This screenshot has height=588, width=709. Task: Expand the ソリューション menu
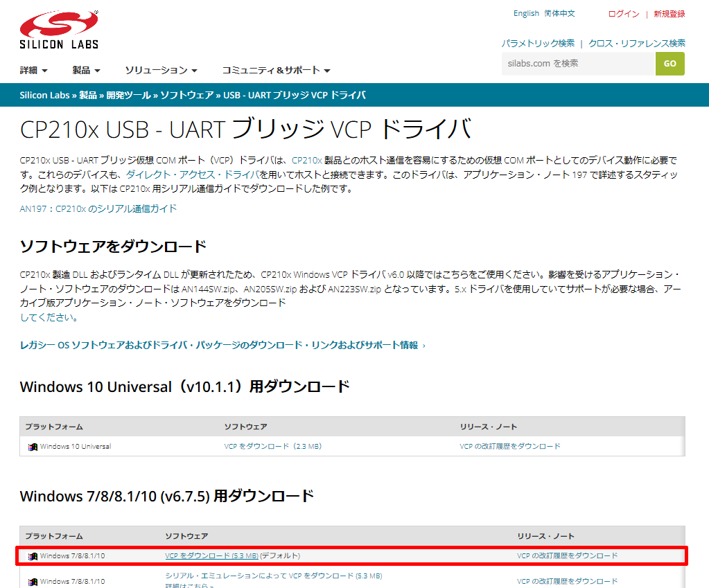[161, 70]
